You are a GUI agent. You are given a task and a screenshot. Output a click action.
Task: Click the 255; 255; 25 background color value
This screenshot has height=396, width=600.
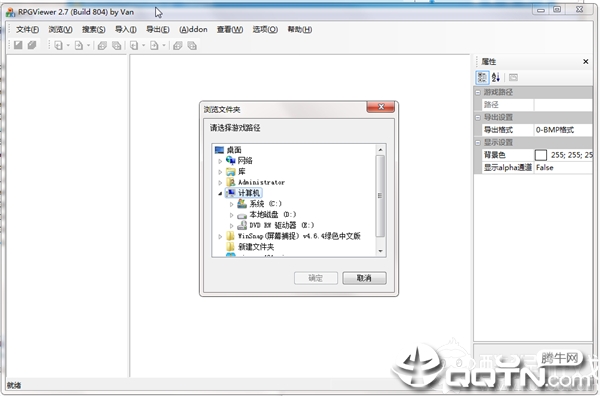tap(572, 155)
